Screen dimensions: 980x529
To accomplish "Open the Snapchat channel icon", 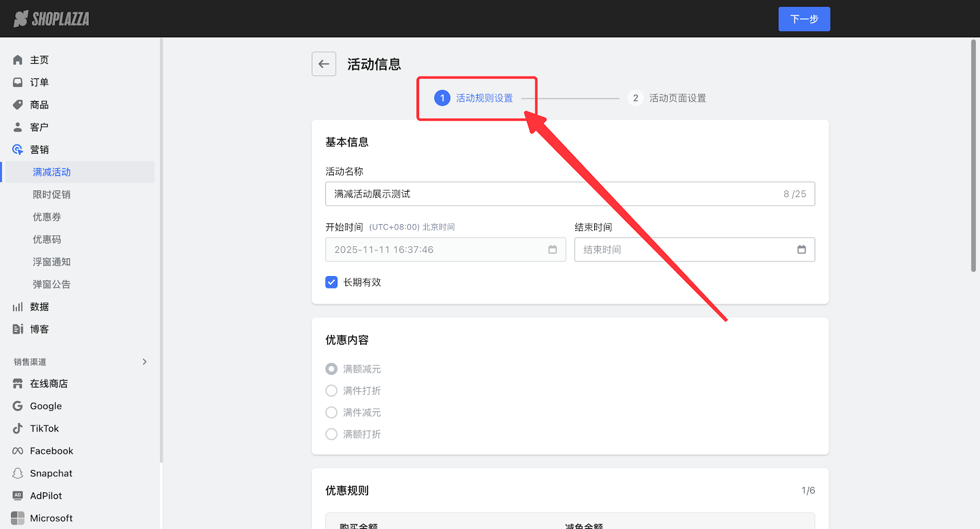I will pos(18,473).
